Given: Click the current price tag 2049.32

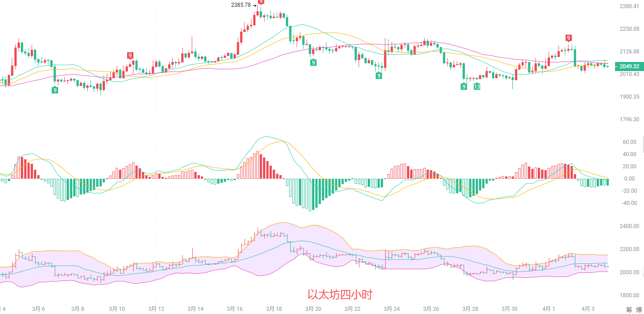Looking at the screenshot, I should (629, 66).
